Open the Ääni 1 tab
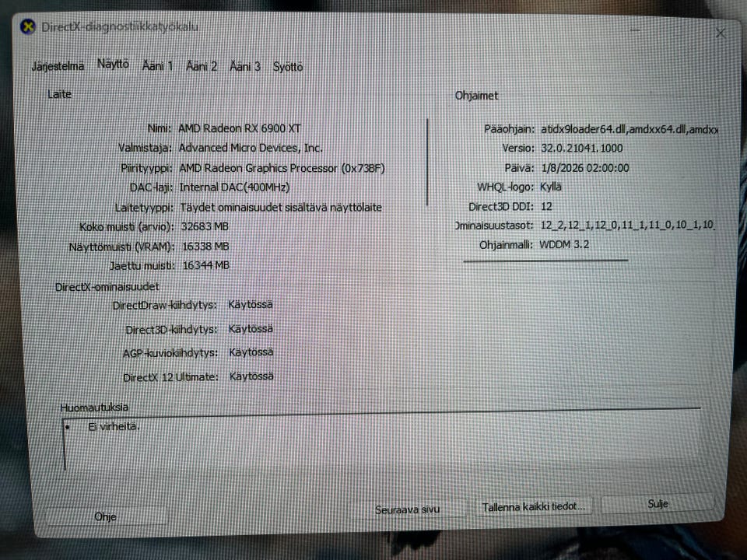 [x=157, y=65]
